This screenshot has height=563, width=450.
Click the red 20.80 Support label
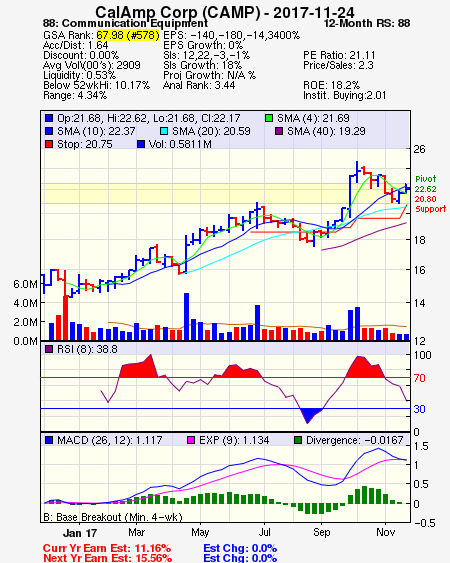[x=430, y=204]
